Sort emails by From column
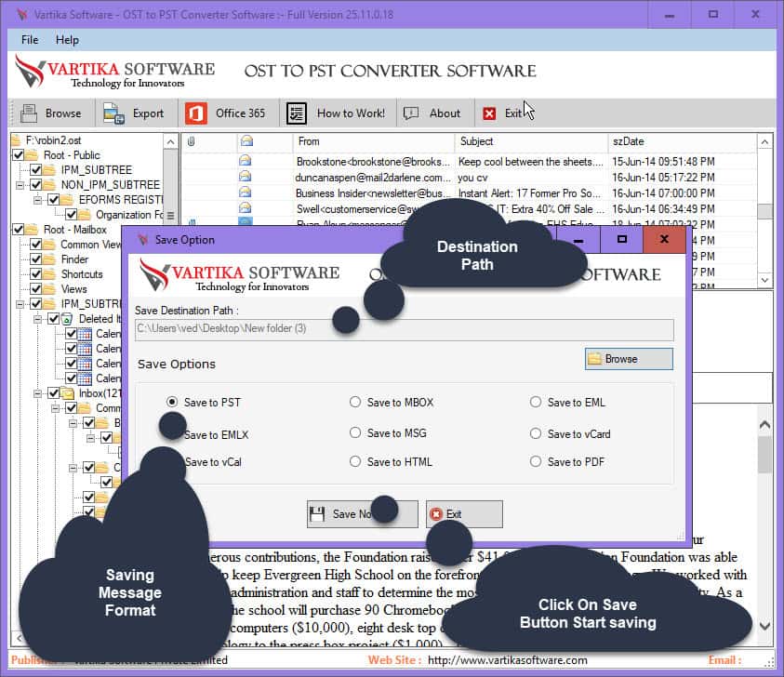 point(309,141)
